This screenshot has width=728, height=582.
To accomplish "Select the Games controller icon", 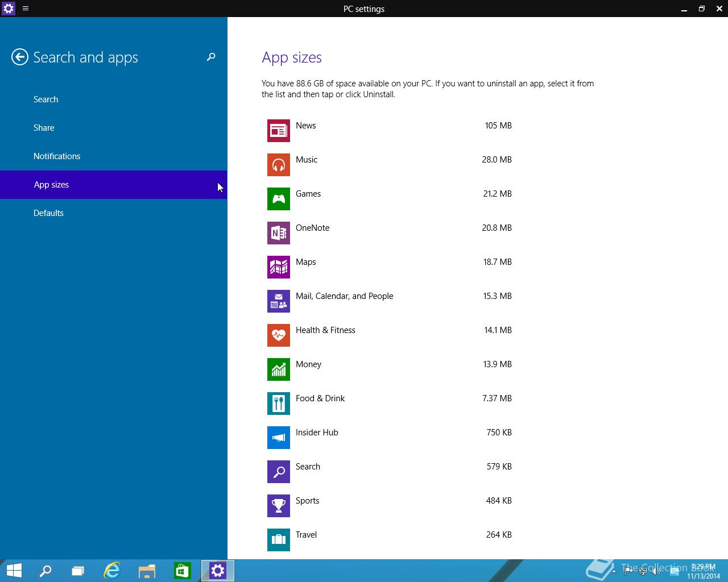I will [x=279, y=199].
